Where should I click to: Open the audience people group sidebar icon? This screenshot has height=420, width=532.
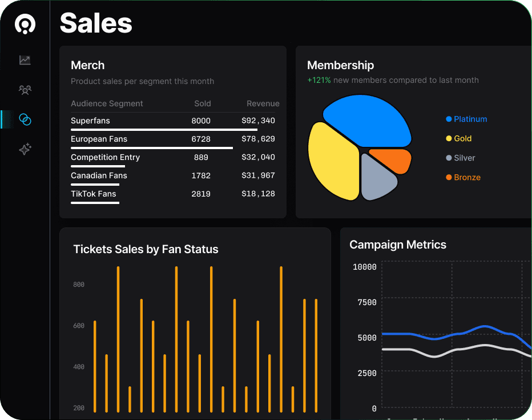point(25,90)
